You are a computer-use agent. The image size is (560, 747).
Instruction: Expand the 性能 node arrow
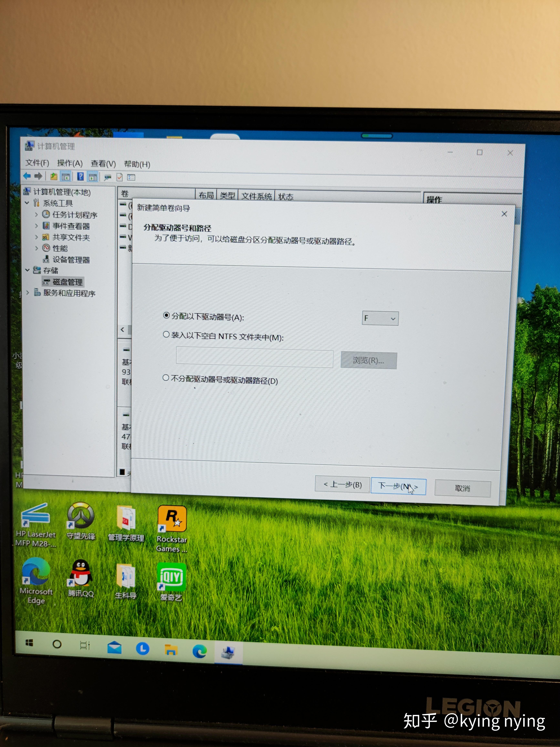click(x=36, y=248)
